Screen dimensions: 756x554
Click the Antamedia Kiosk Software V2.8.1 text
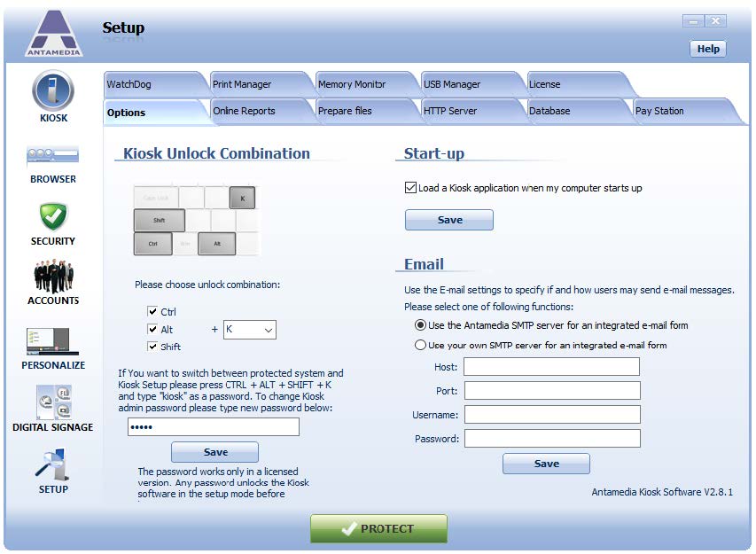click(662, 492)
